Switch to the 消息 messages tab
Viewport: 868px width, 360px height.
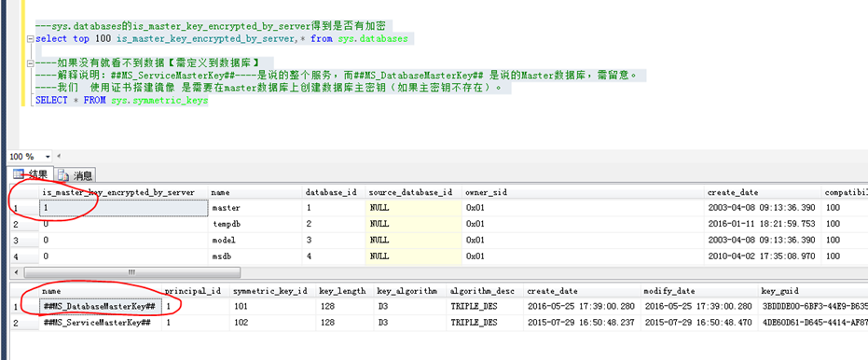76,175
